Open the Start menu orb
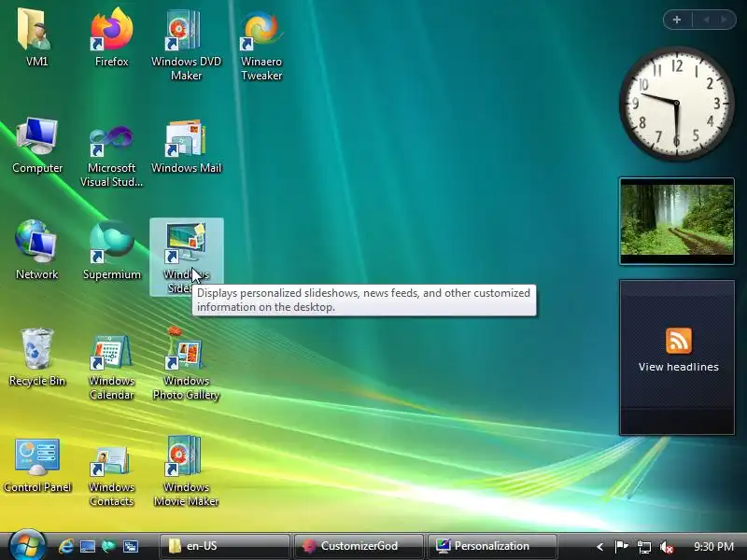The width and height of the screenshot is (747, 560). tap(27, 545)
